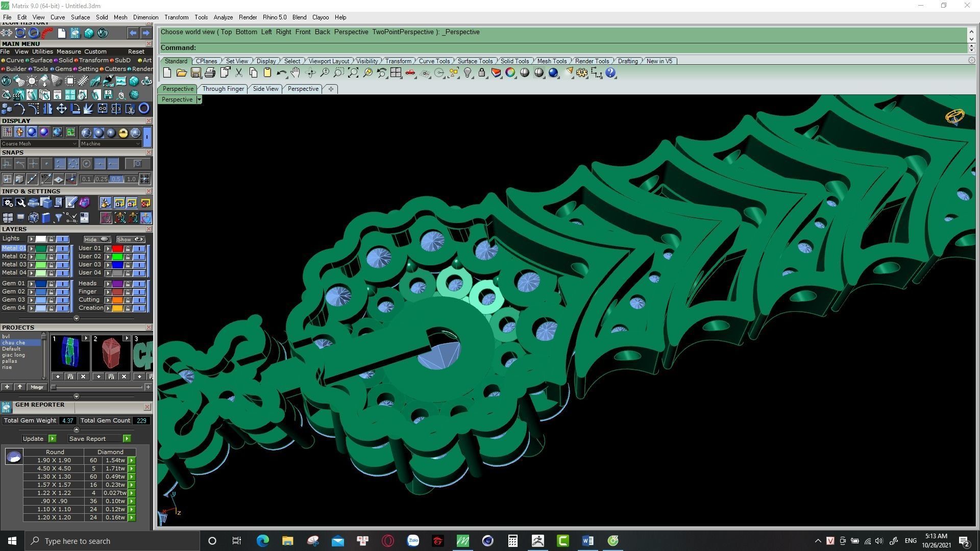Open the Print icon in toolbar
This screenshot has height=551, width=980.
coord(210,73)
